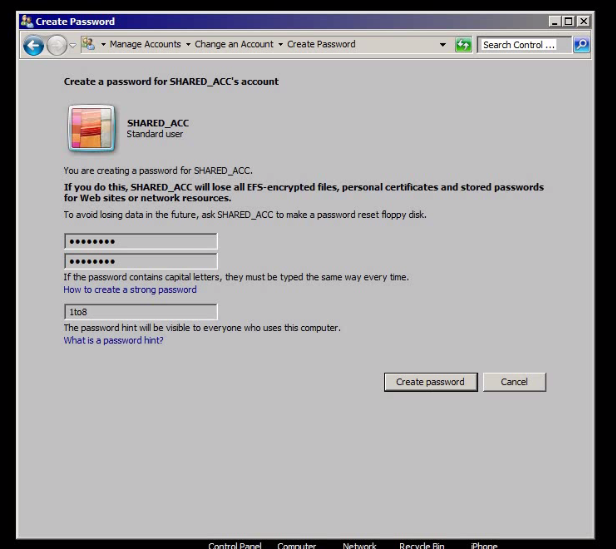Open How to create a strong password
The width and height of the screenshot is (616, 549).
[x=130, y=290]
